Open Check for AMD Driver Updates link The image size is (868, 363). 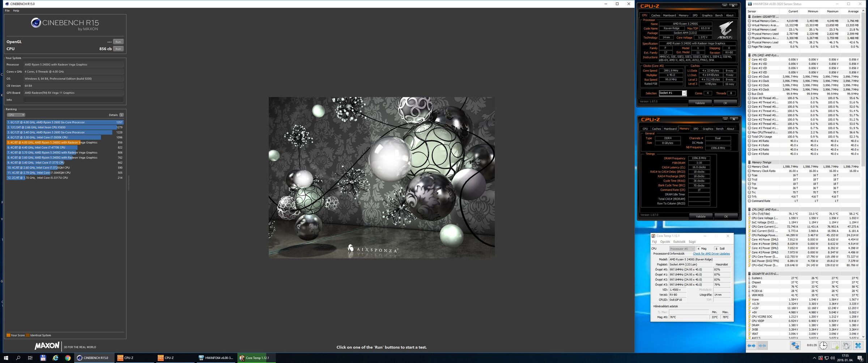pos(711,254)
